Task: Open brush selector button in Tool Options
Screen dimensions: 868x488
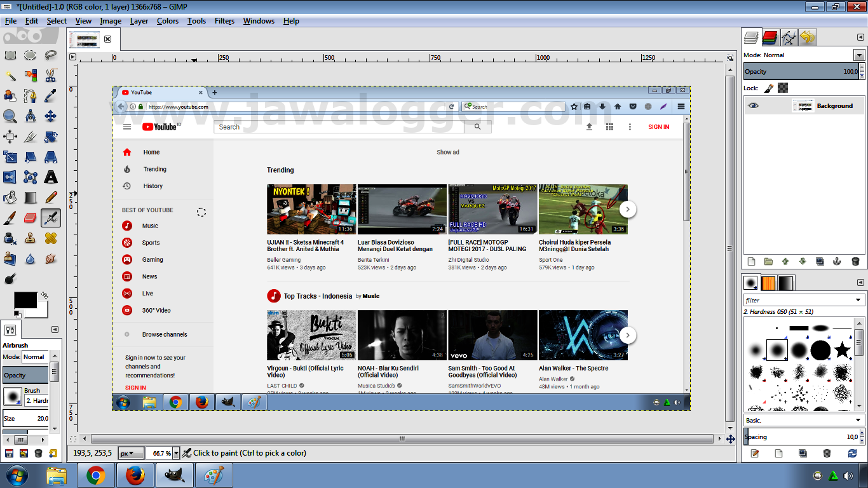Action: click(13, 396)
